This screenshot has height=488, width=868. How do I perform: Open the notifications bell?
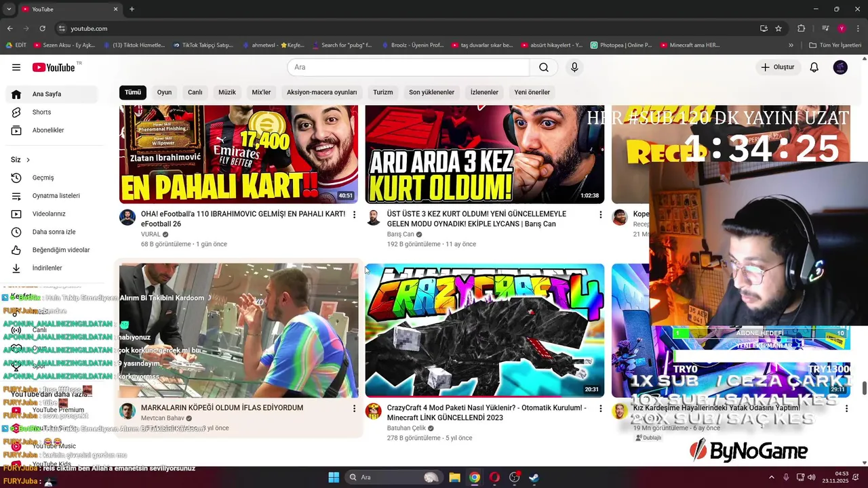pyautogui.click(x=814, y=67)
